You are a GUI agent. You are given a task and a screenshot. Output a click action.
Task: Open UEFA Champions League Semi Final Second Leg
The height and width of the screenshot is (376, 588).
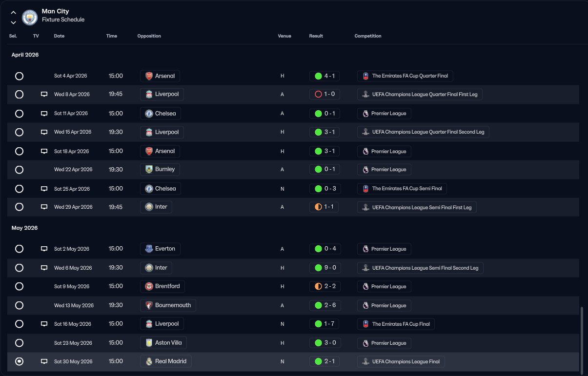[420, 268]
